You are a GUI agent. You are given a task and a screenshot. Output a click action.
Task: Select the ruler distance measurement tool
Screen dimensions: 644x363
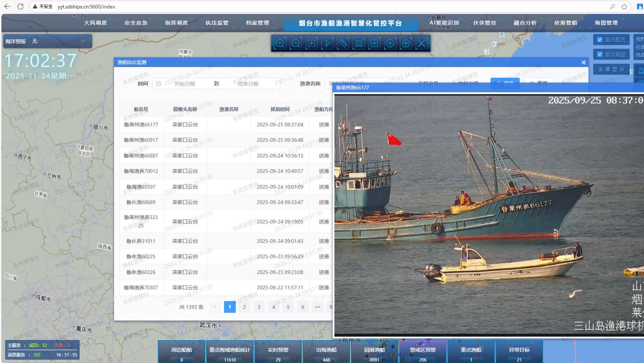point(343,43)
